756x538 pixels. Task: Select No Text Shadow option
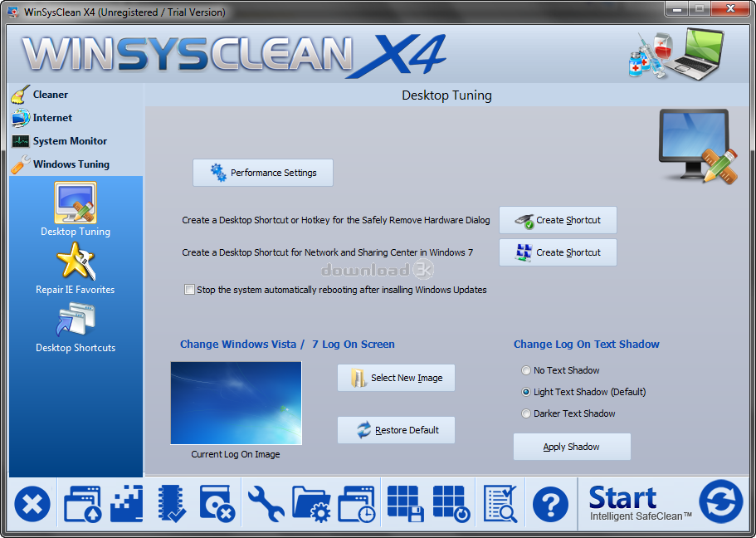pos(526,370)
